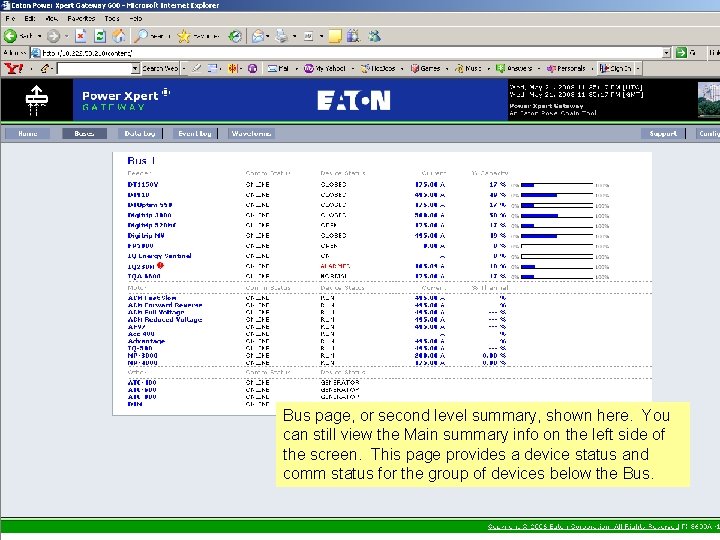Open the Yahoo Mail button dropdown arrow

(x=297, y=68)
